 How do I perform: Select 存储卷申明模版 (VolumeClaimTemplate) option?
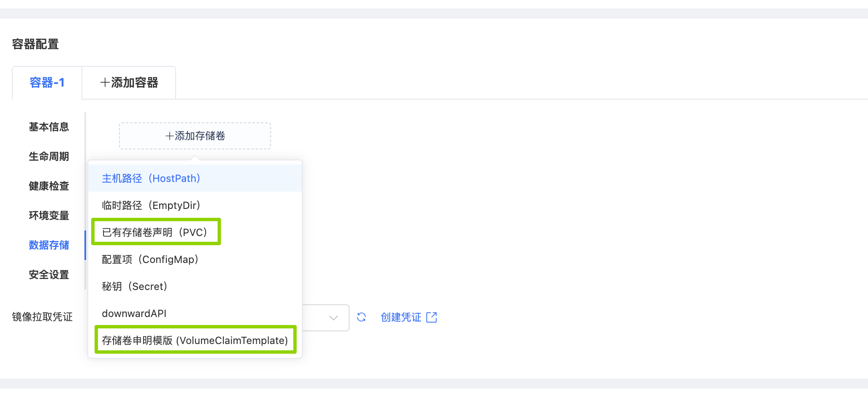click(x=195, y=341)
